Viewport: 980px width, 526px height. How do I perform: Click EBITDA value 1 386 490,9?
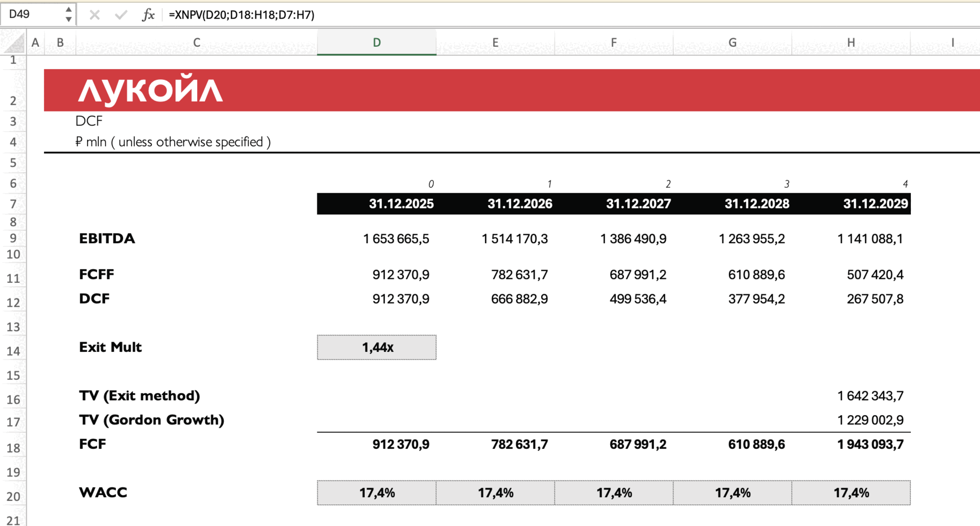[633, 239]
